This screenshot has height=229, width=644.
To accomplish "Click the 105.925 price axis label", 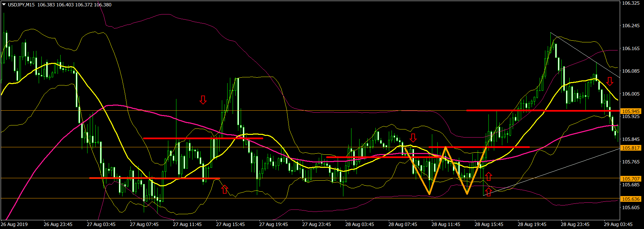I will 631,116.
